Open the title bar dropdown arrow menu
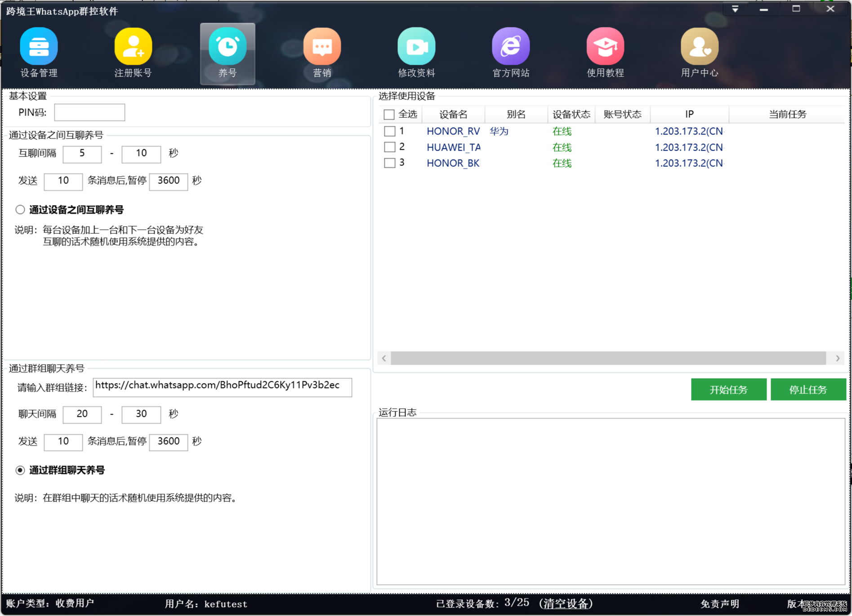 click(x=735, y=9)
